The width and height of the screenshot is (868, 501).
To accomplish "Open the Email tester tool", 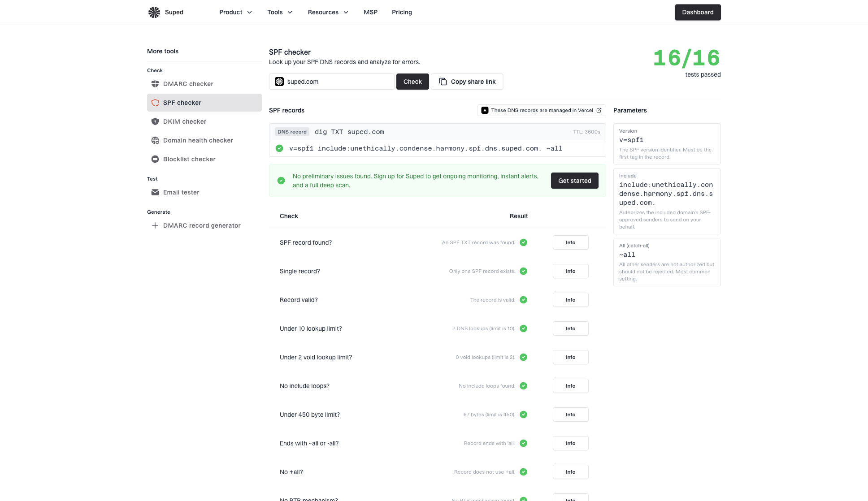I will coord(204,192).
